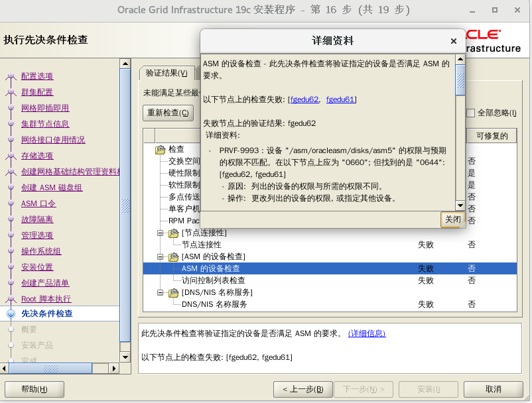
Task: Click the step bullet icon beside 先决条件检查
Action: point(11,314)
